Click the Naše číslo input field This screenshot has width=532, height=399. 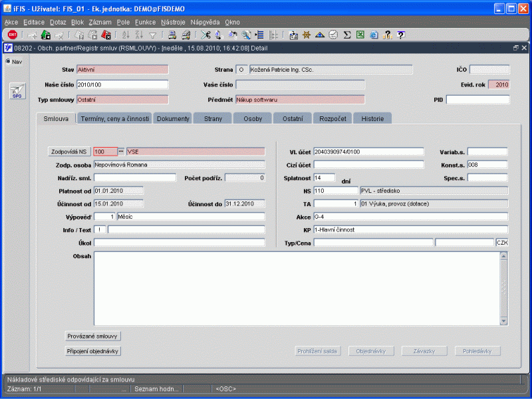point(122,84)
